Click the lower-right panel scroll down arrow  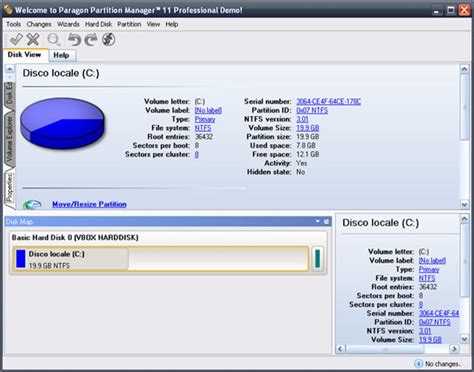pos(464,339)
